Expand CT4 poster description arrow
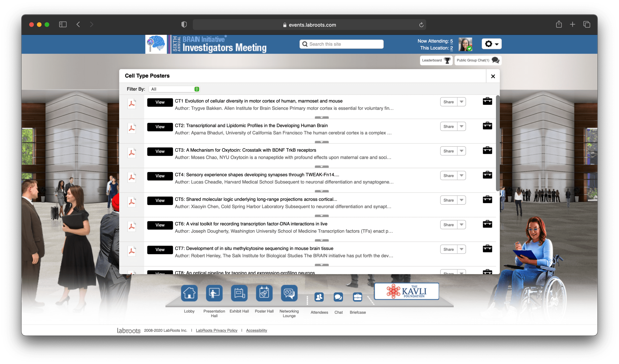Image resolution: width=619 pixels, height=364 pixels. pos(322,191)
